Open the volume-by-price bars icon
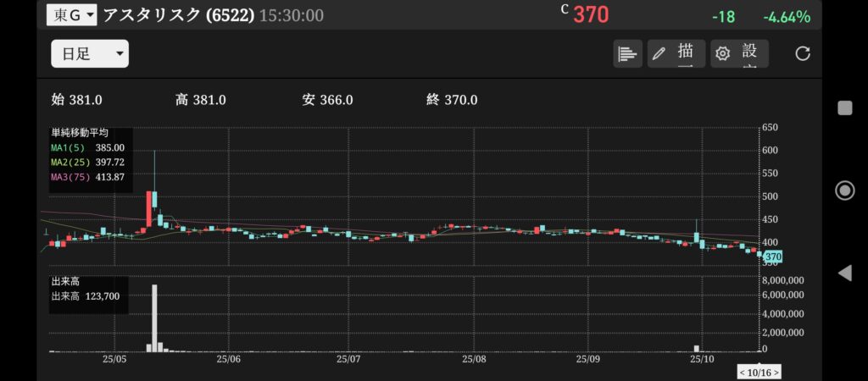 tap(627, 53)
